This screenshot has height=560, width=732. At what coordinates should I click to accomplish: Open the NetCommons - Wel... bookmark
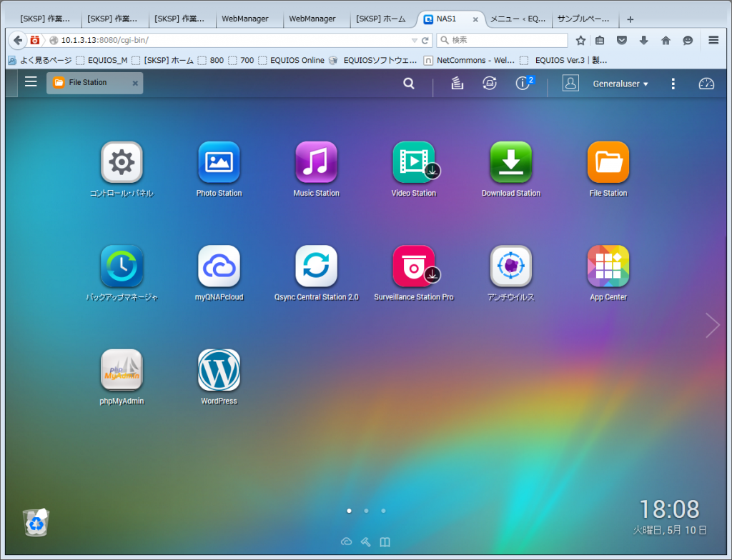[469, 60]
